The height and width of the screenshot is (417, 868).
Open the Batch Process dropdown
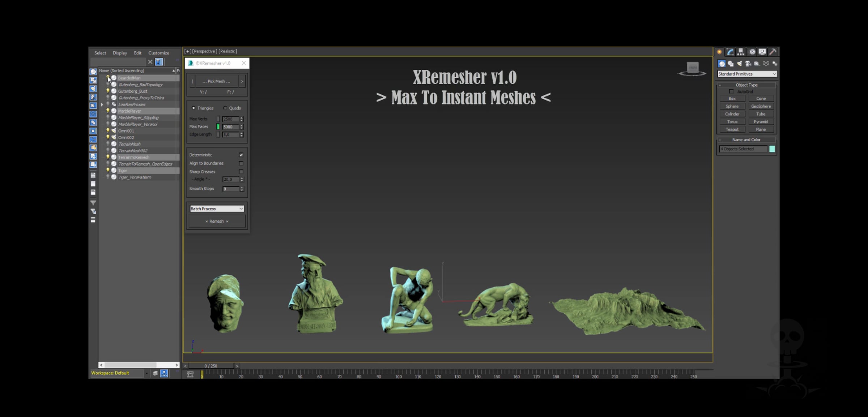(x=217, y=209)
